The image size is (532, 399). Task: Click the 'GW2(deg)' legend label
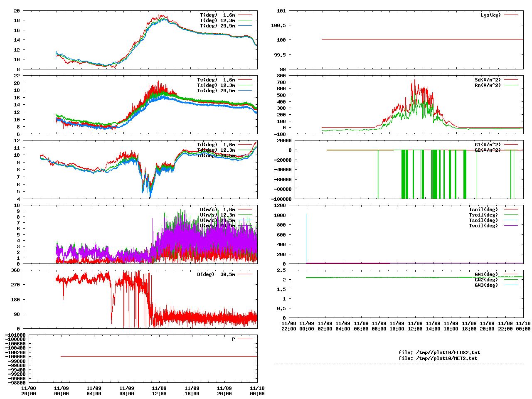(486, 280)
